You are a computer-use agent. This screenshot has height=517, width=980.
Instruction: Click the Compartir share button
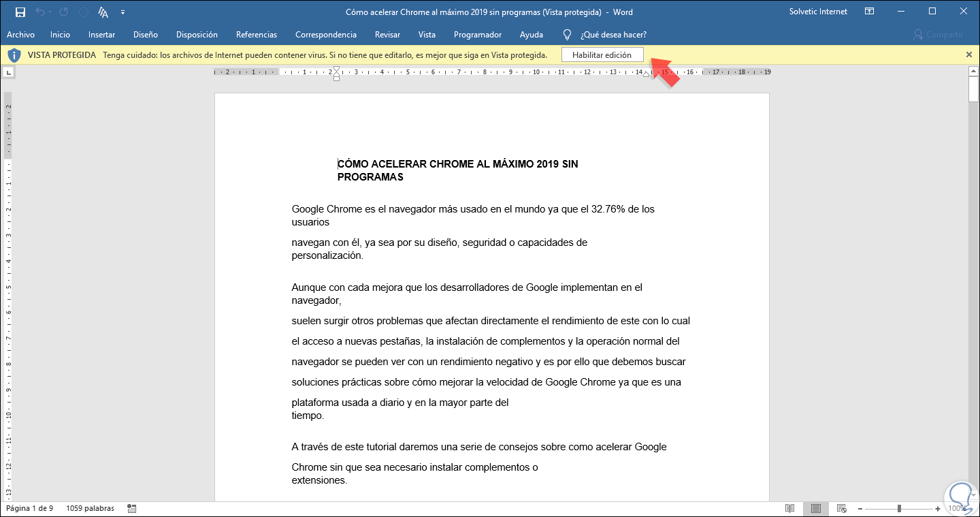point(938,35)
